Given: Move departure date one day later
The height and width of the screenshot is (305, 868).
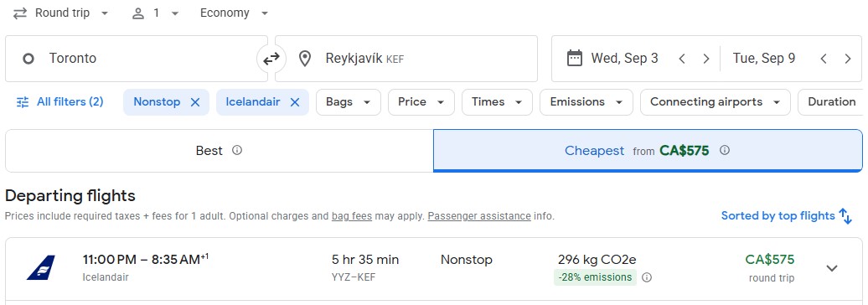Looking at the screenshot, I should click(705, 59).
